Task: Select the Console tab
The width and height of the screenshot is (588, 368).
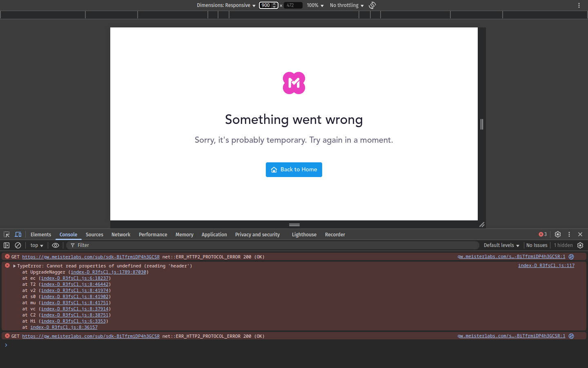Action: 68,234
